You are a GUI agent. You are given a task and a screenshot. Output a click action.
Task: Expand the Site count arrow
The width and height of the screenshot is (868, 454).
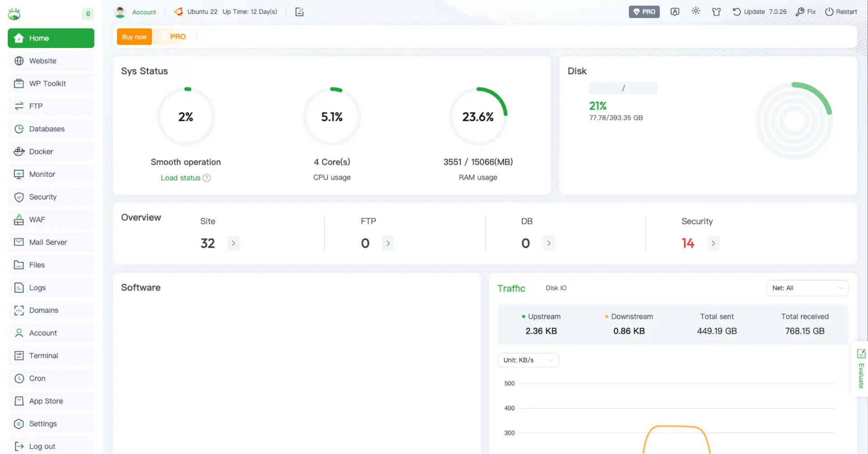click(x=233, y=243)
